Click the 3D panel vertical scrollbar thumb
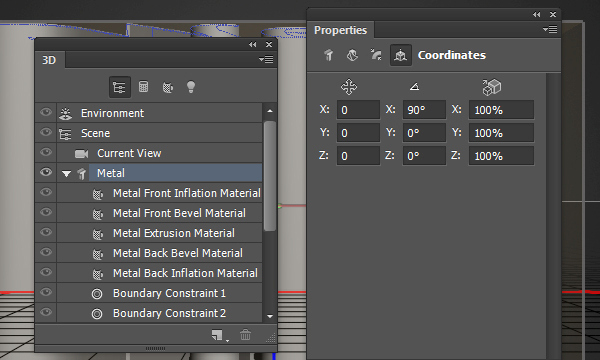 270,176
